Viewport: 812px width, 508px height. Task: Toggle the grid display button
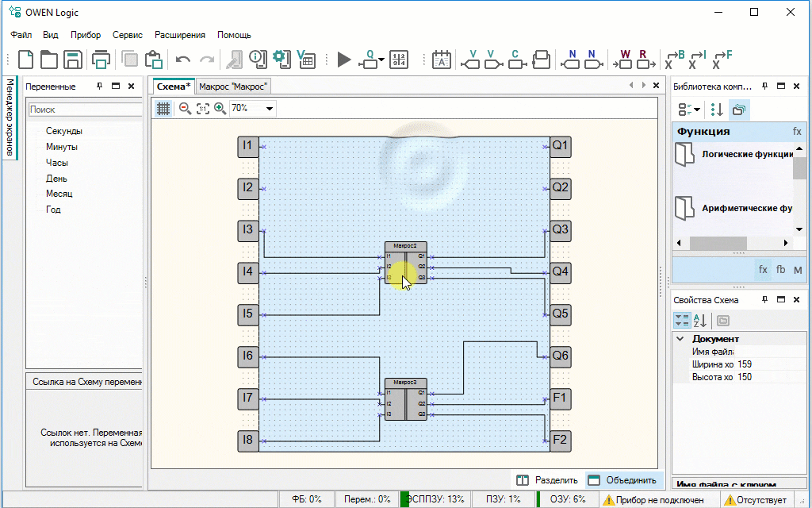click(163, 109)
